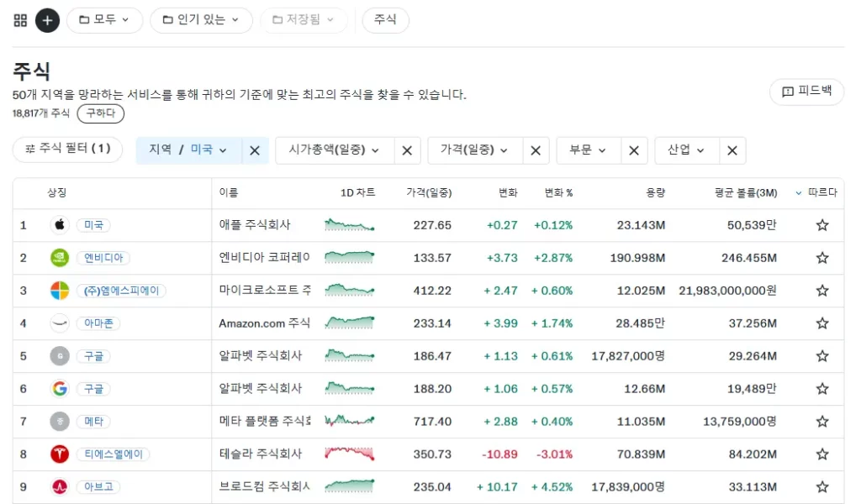
Task: Open the 1D chart for 브로드컴
Action: tap(349, 486)
